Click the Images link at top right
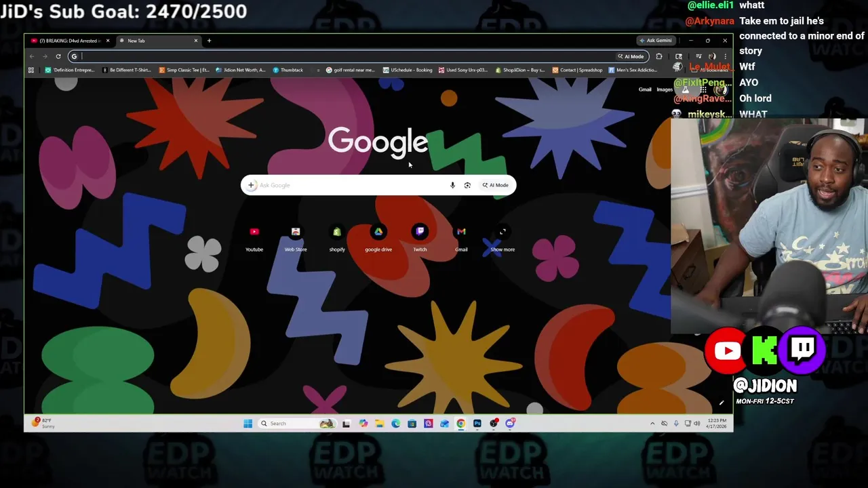The image size is (868, 488). 665,89
